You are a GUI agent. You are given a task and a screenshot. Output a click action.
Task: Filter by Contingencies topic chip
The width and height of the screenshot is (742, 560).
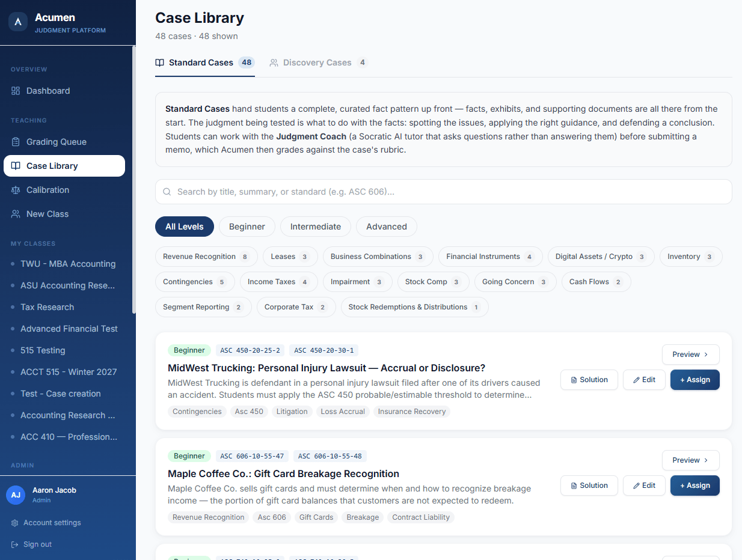coord(195,282)
